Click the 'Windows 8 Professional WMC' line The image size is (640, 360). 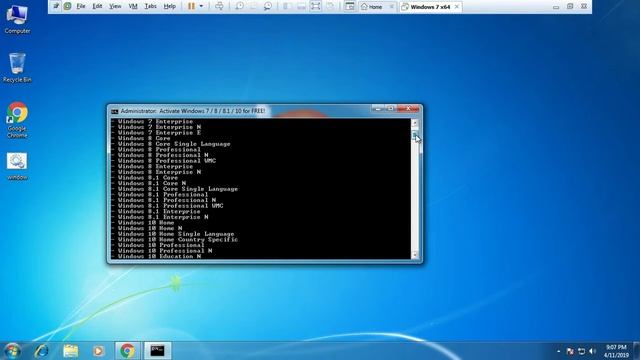click(167, 161)
